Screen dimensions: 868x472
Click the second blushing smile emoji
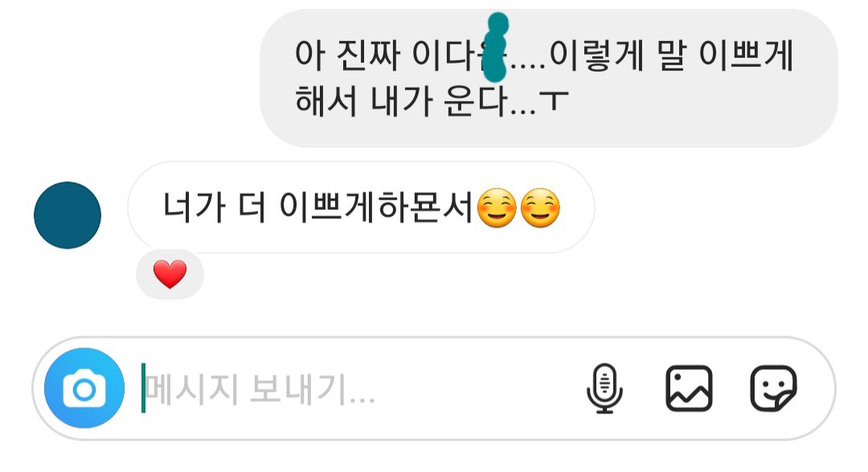(540, 207)
